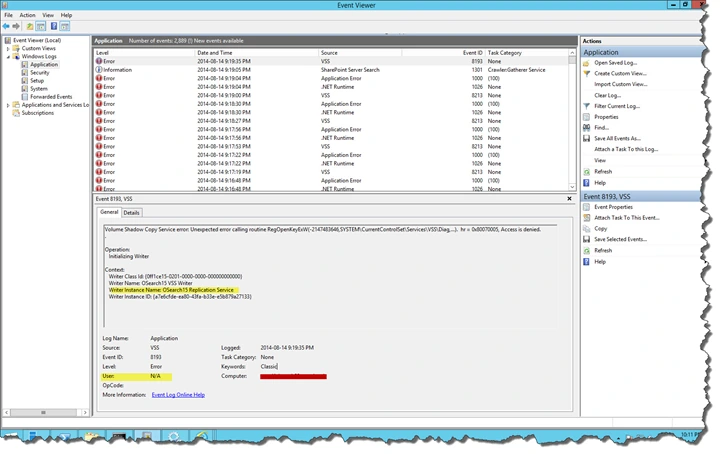The width and height of the screenshot is (720, 454).
Task: Expand Applications and Services Logs node
Action: 8,105
